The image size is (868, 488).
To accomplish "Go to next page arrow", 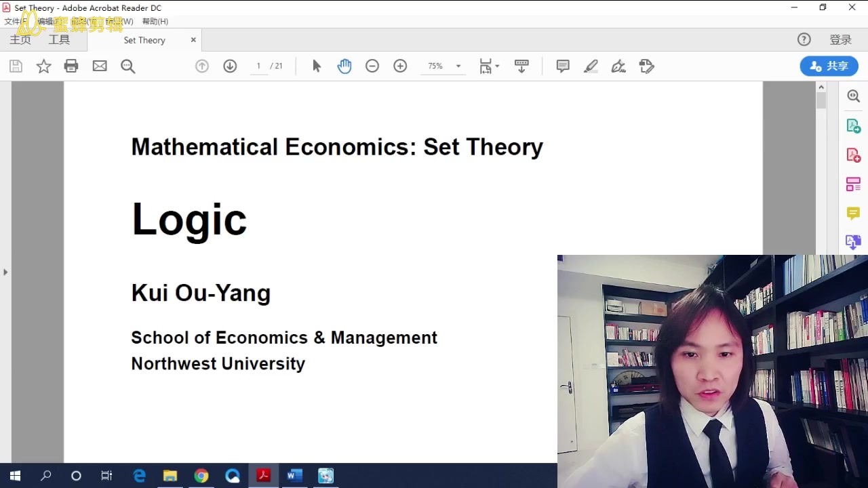I will point(230,66).
